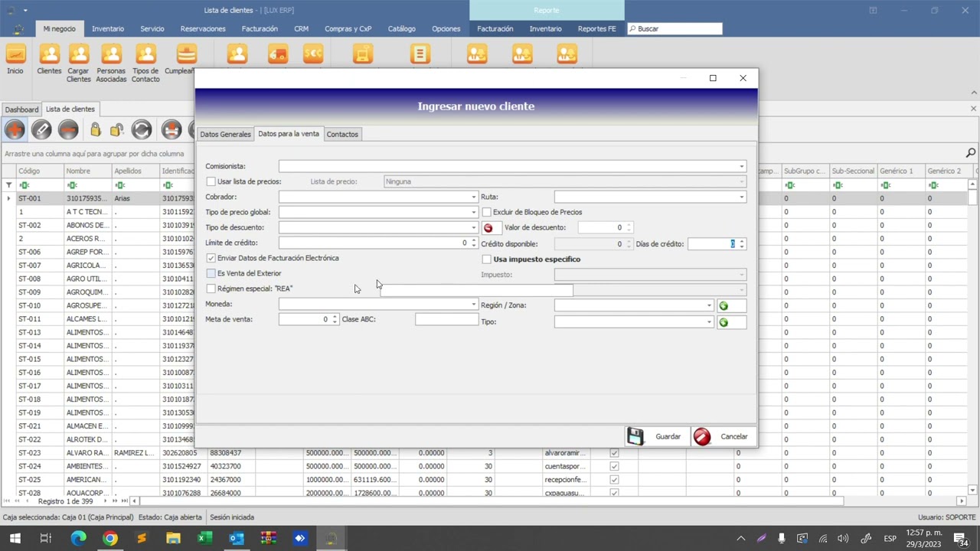Open Outlook from the taskbar
This screenshot has height=551, width=980.
[x=236, y=539]
